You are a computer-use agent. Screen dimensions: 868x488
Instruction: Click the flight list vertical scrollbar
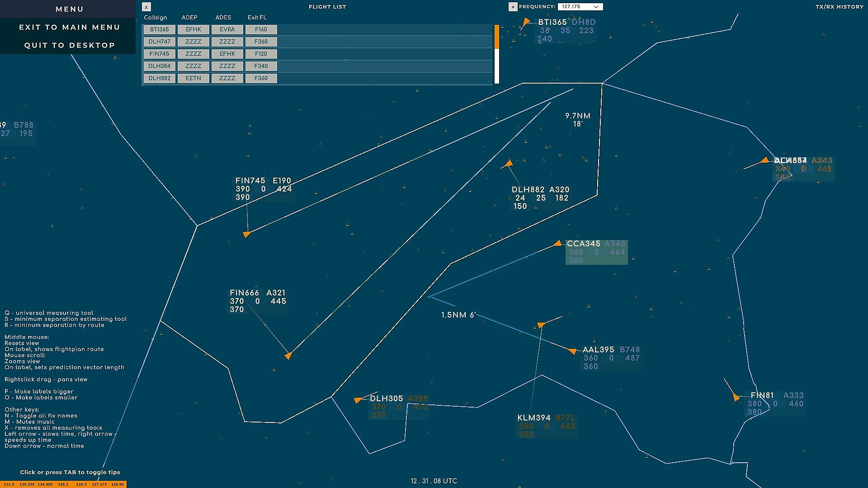point(497,54)
